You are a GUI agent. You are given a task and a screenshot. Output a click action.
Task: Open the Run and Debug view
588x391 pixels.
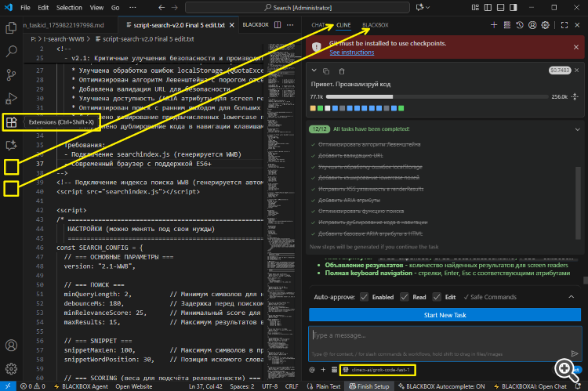click(x=11, y=99)
